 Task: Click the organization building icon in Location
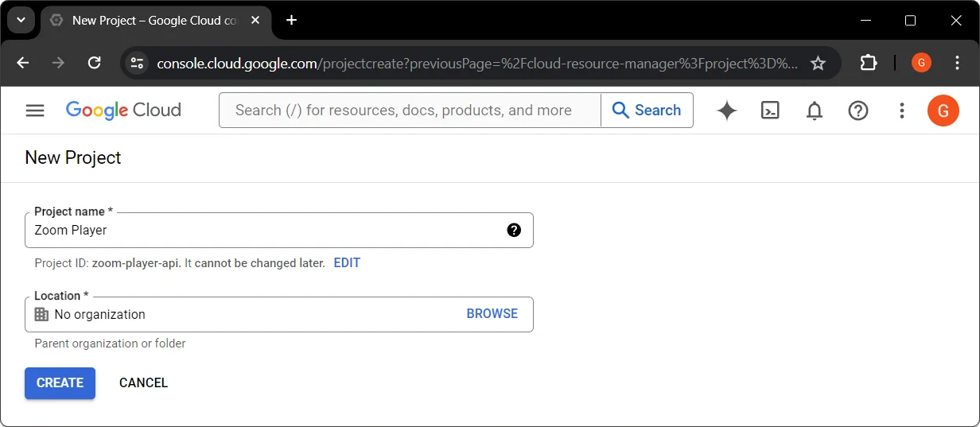41,314
